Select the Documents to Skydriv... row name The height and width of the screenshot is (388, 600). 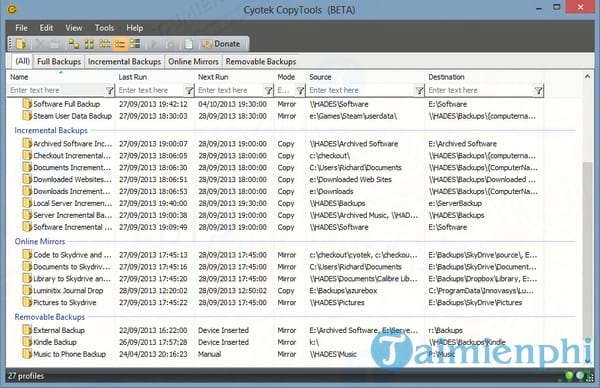click(x=72, y=267)
